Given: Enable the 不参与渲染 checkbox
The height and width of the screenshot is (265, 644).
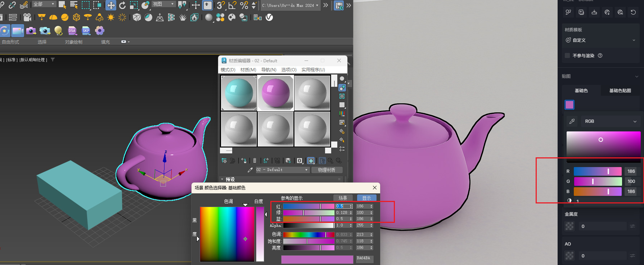Looking at the screenshot, I should (567, 55).
